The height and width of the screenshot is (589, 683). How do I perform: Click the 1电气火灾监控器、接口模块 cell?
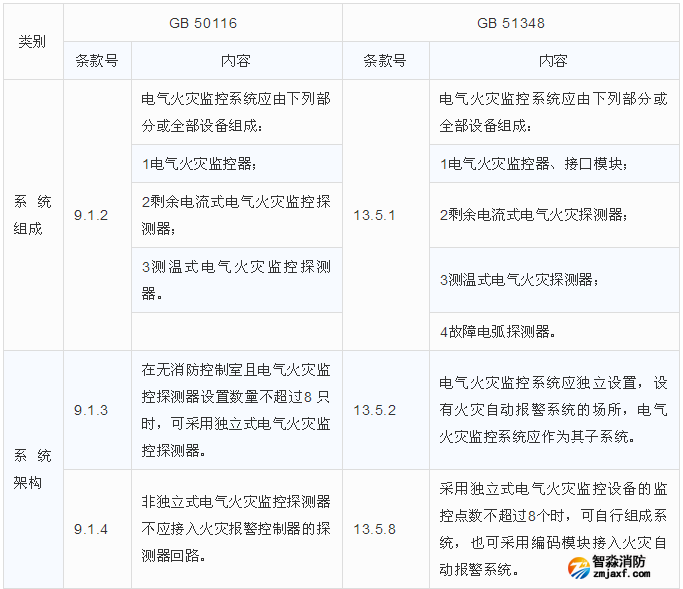tap(553, 163)
